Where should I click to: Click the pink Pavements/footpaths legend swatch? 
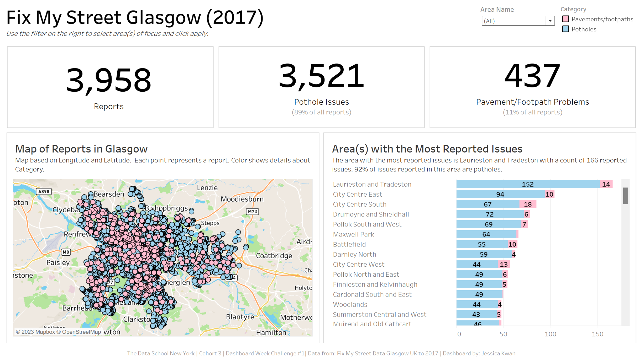point(565,19)
